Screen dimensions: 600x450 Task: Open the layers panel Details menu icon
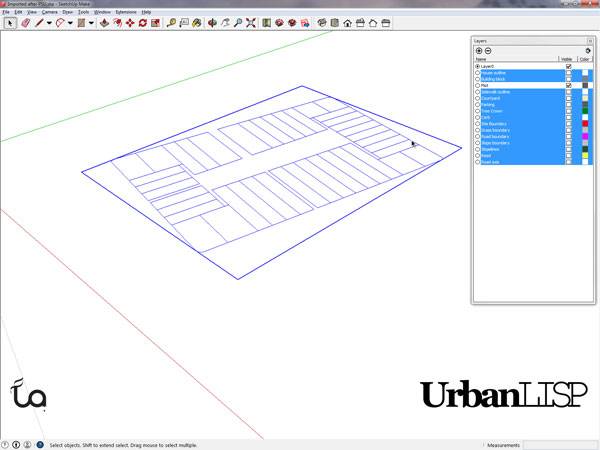[586, 50]
